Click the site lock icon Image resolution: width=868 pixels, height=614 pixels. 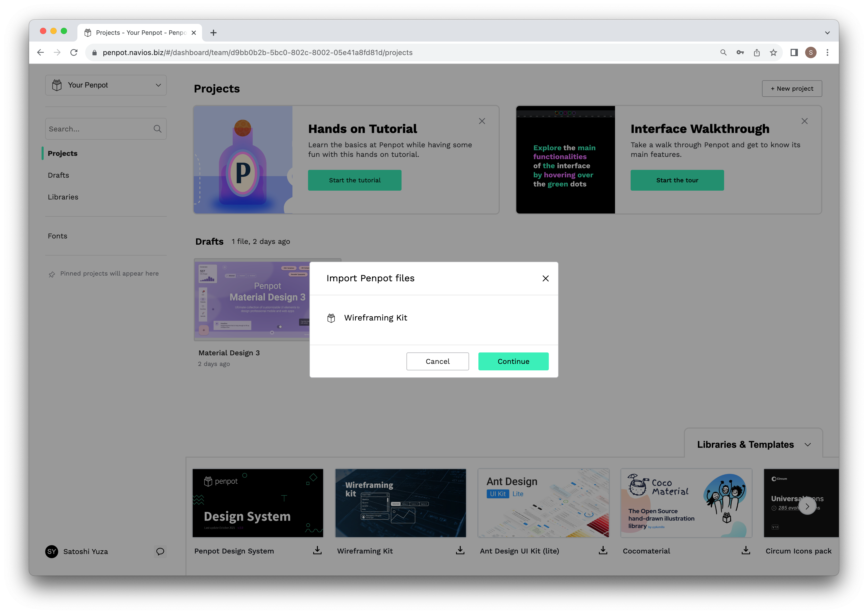pyautogui.click(x=95, y=52)
